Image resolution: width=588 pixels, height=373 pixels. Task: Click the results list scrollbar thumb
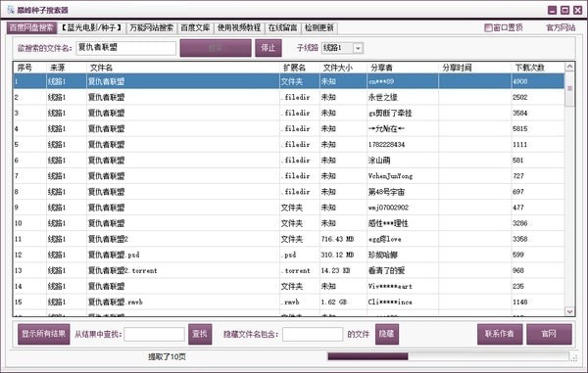coord(569,89)
